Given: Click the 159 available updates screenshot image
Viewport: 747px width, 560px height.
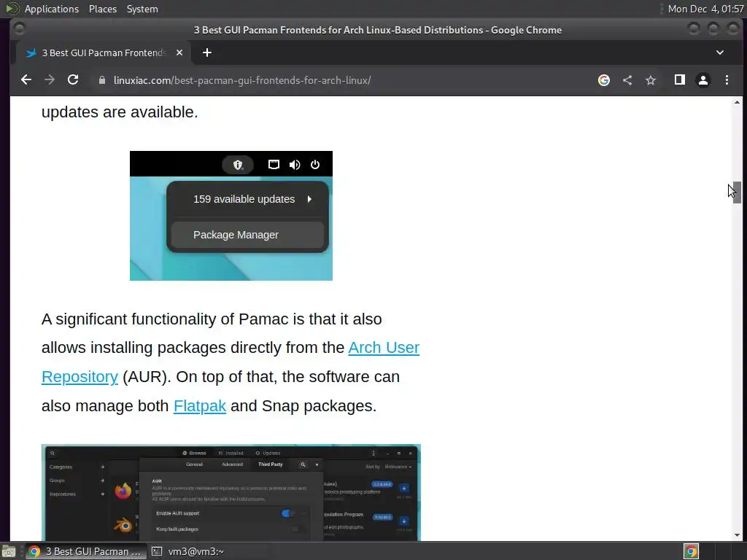Looking at the screenshot, I should pyautogui.click(x=231, y=216).
